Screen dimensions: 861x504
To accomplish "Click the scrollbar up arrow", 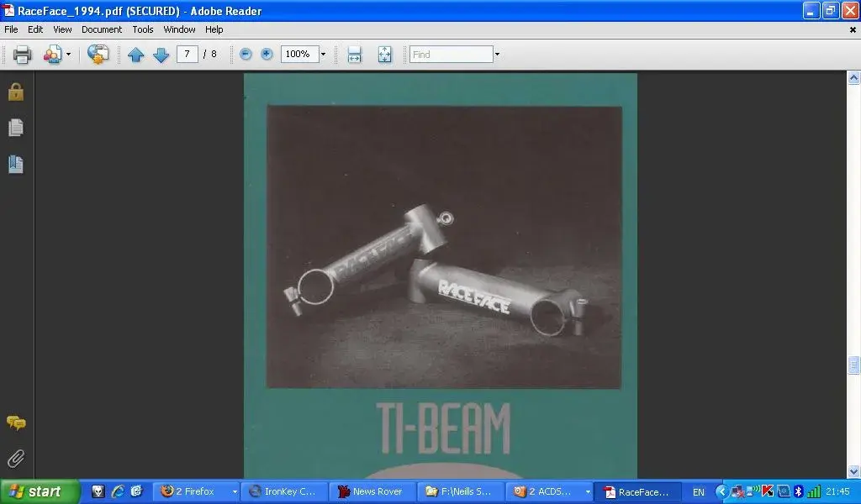I will pos(853,78).
